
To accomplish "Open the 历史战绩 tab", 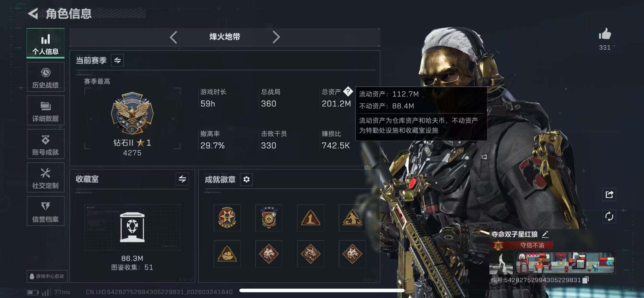I will 46,77.
